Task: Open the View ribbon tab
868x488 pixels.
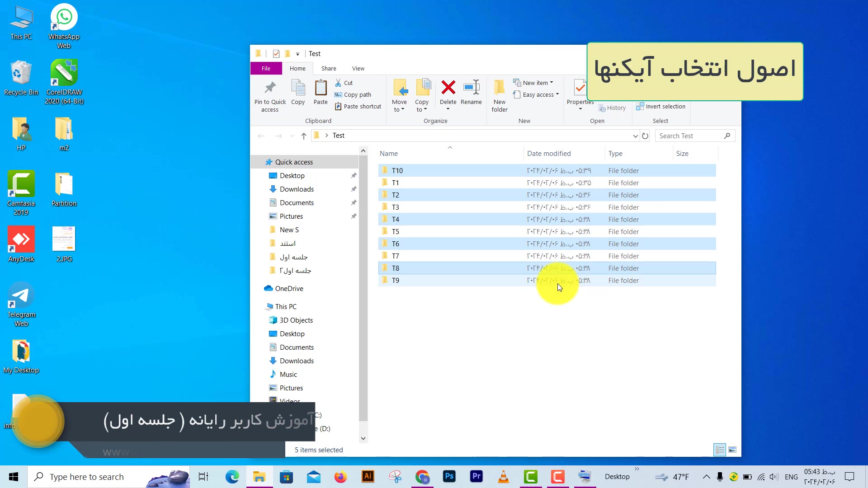Action: (358, 69)
